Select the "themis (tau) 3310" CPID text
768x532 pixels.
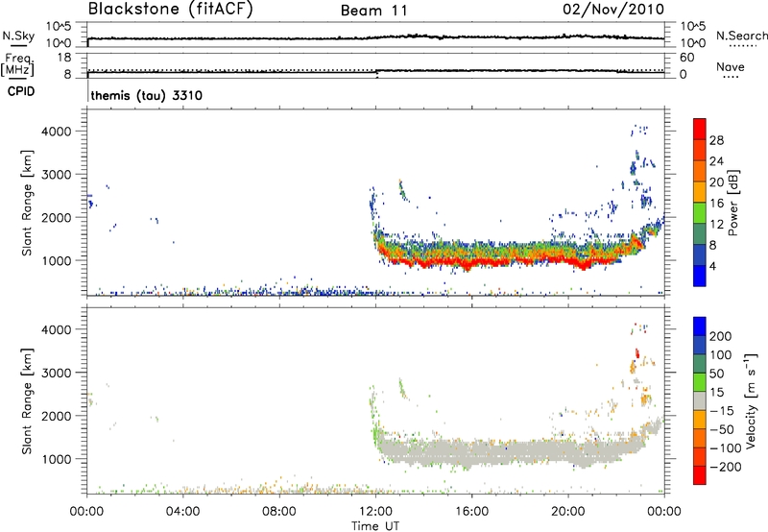pyautogui.click(x=147, y=95)
